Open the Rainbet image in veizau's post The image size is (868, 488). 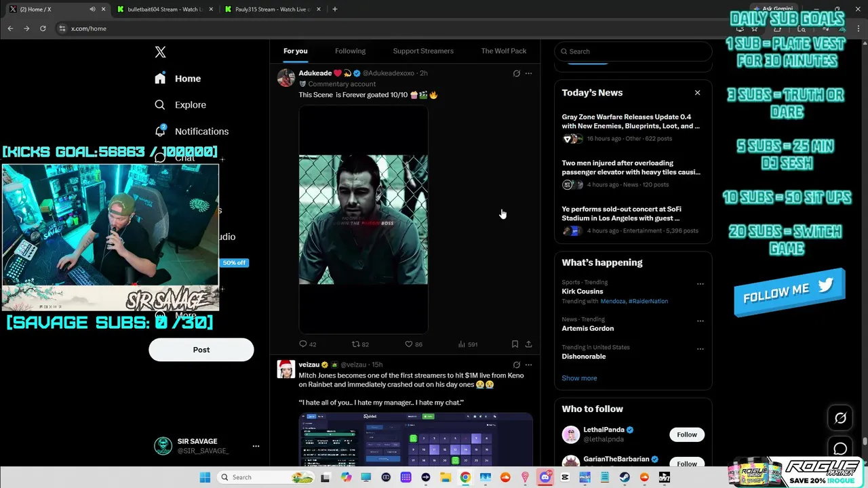tap(416, 439)
